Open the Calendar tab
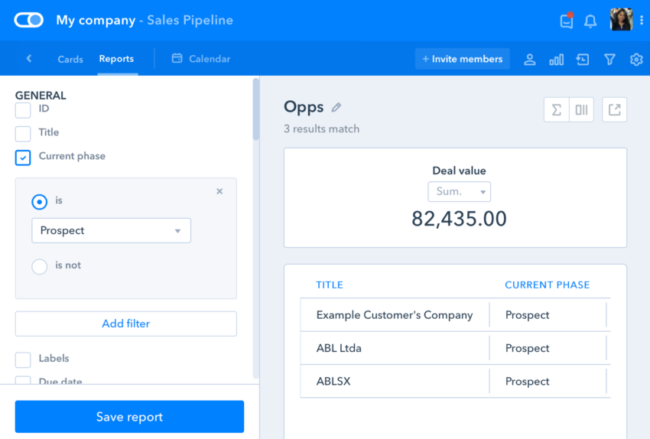 201,59
